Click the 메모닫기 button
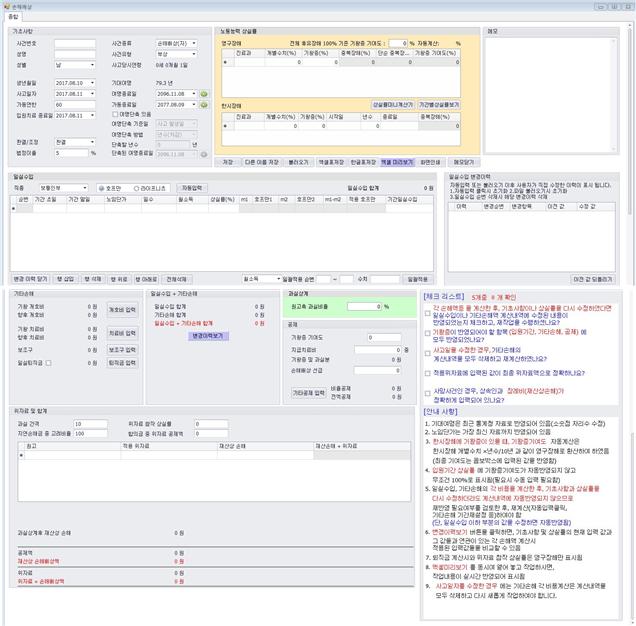The image size is (636, 626). point(465,160)
